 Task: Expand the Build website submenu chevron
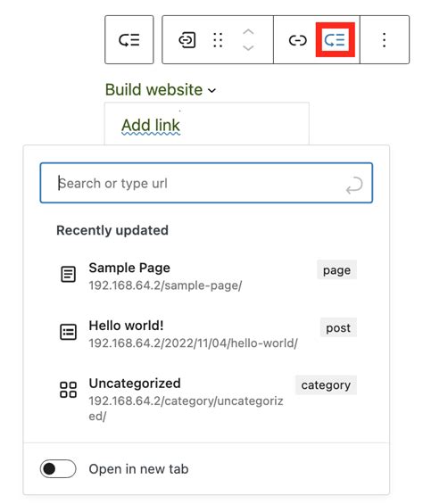tap(212, 91)
